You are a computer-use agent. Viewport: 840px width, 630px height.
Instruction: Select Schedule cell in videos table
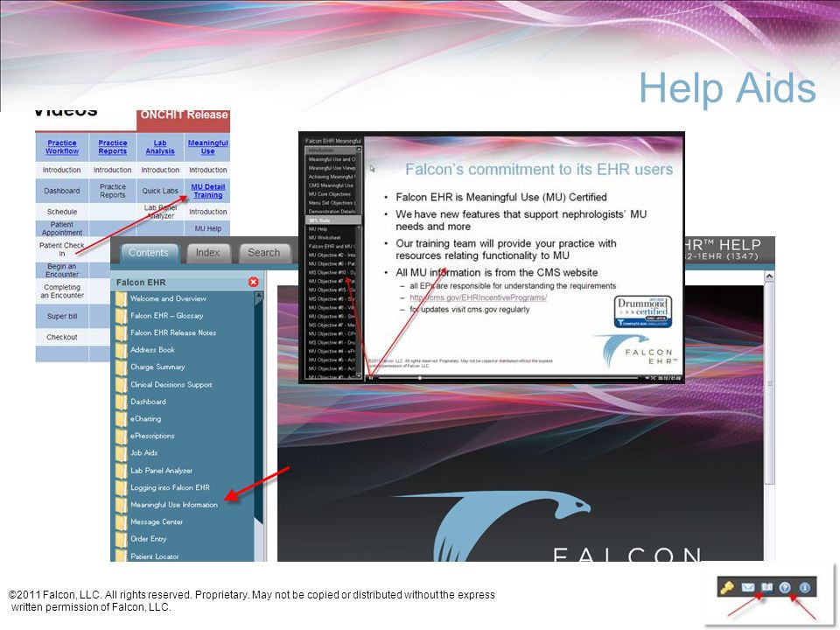click(x=61, y=212)
